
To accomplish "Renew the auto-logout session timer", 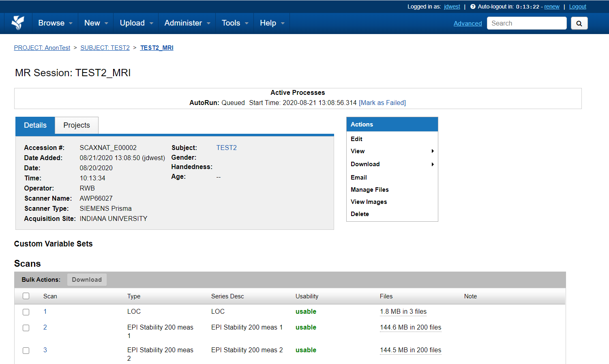I will 551,6.
